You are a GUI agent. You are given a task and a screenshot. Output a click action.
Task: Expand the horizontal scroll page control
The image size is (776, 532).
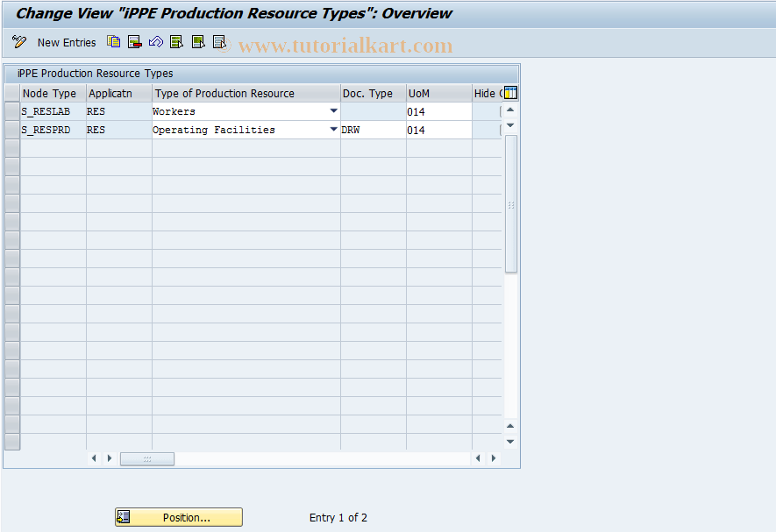tap(146, 458)
